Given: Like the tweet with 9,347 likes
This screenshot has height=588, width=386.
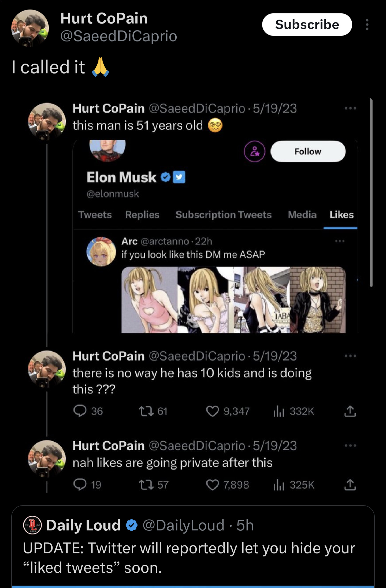Looking at the screenshot, I should pos(212,411).
